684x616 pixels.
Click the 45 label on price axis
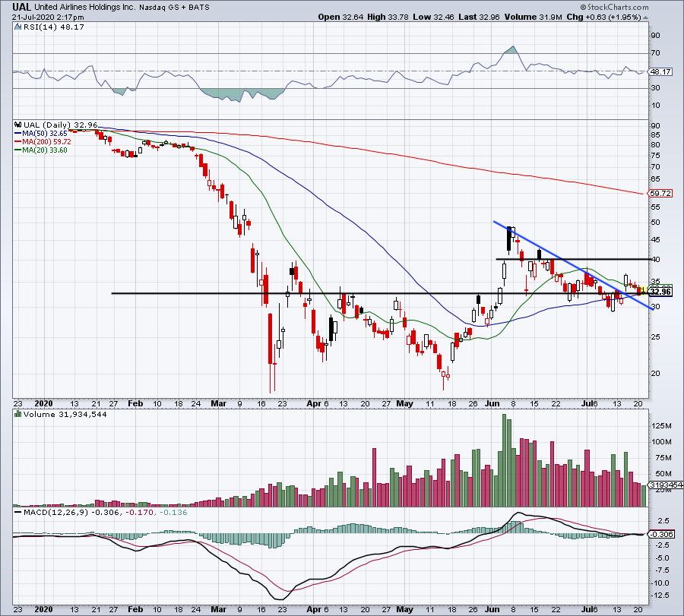(655, 240)
